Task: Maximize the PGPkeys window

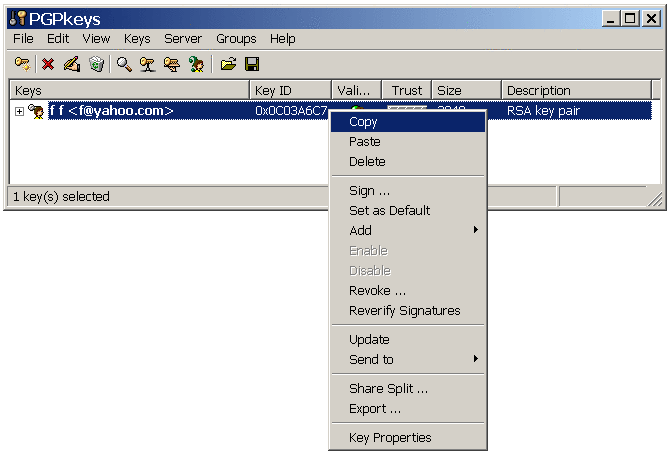Action: 630,19
